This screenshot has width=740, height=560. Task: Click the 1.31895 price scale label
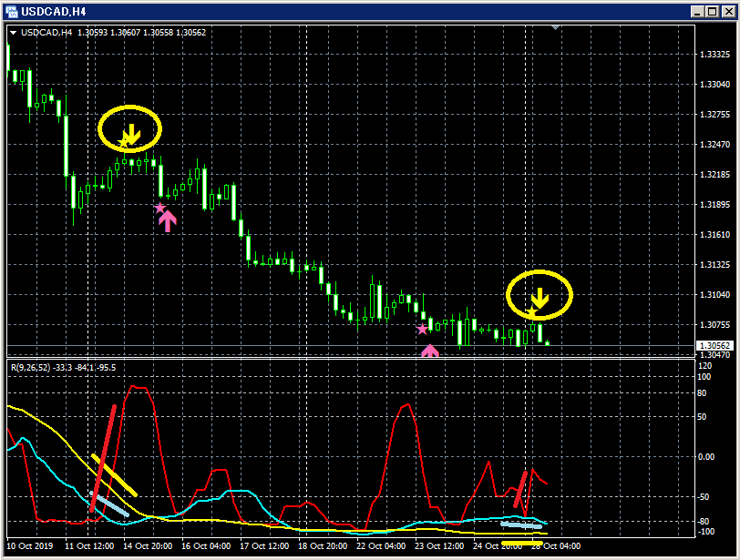pyautogui.click(x=714, y=205)
